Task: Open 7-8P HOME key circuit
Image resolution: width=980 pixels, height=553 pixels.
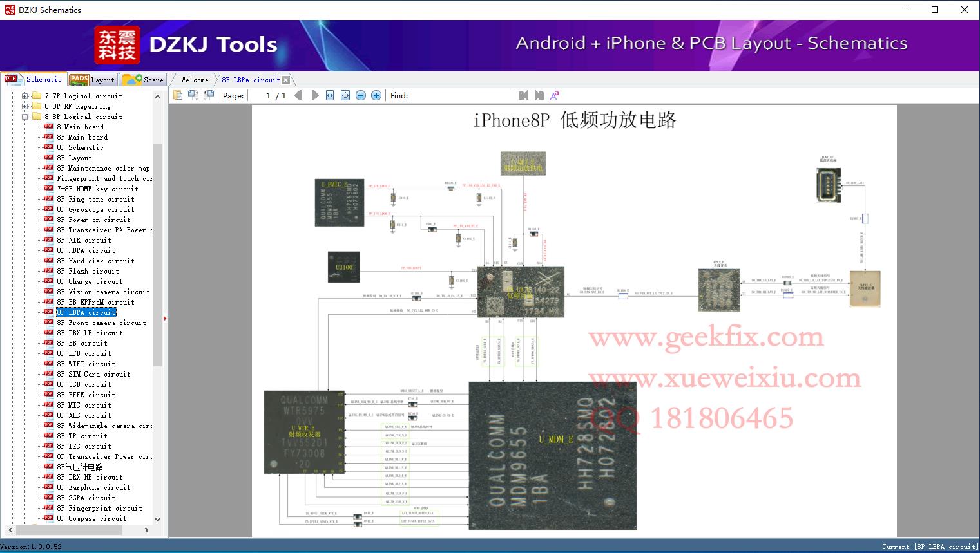Action: click(x=97, y=189)
